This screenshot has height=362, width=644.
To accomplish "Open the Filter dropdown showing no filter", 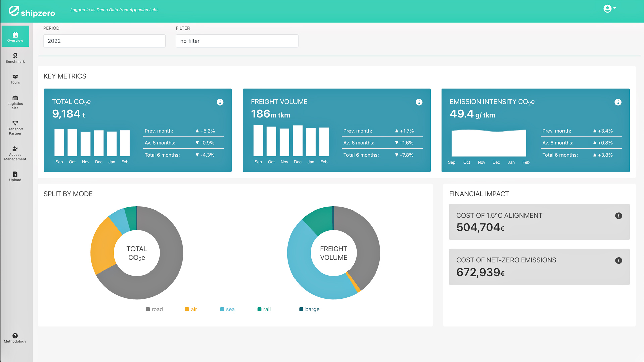I will coord(237,41).
